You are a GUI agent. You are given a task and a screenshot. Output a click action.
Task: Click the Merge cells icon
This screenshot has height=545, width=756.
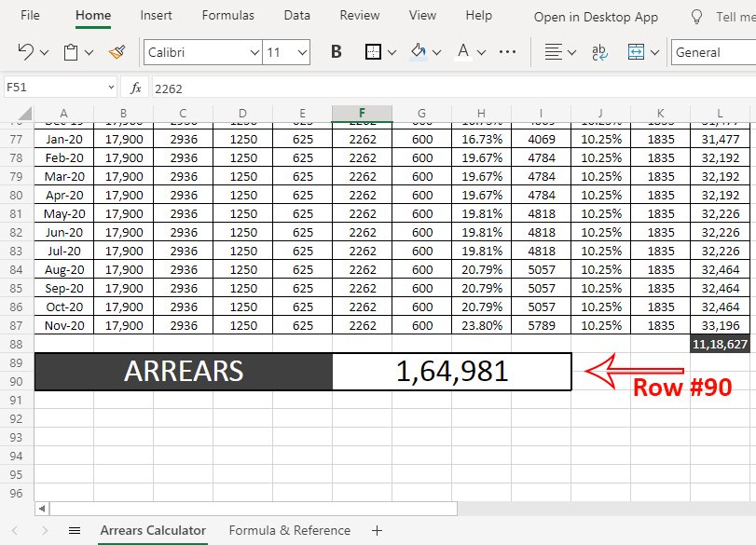coord(637,52)
